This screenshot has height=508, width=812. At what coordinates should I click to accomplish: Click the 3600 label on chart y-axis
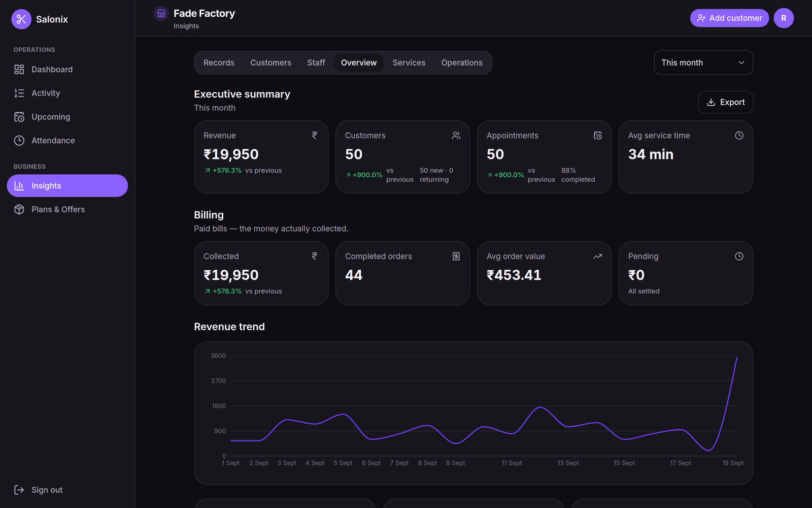[218, 356]
